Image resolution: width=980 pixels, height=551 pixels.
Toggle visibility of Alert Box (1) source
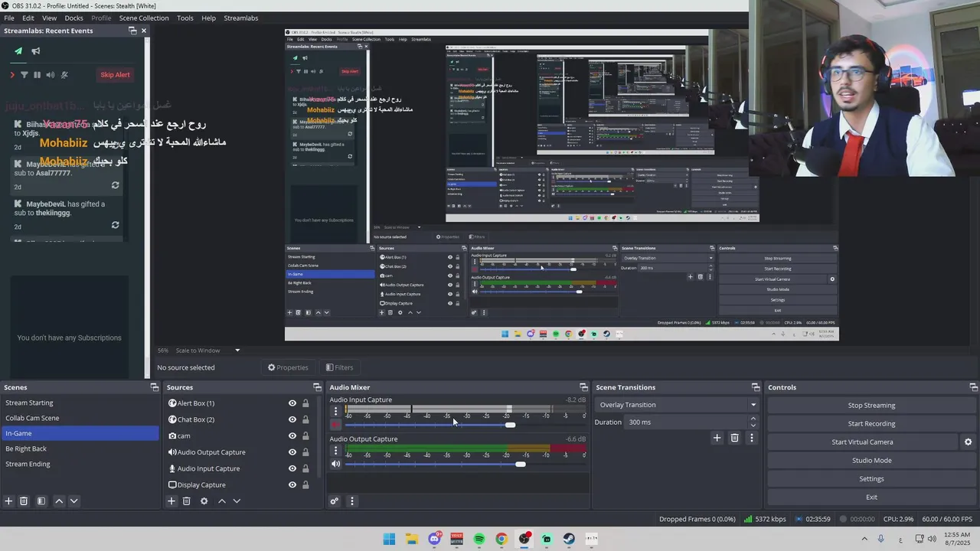tap(292, 403)
